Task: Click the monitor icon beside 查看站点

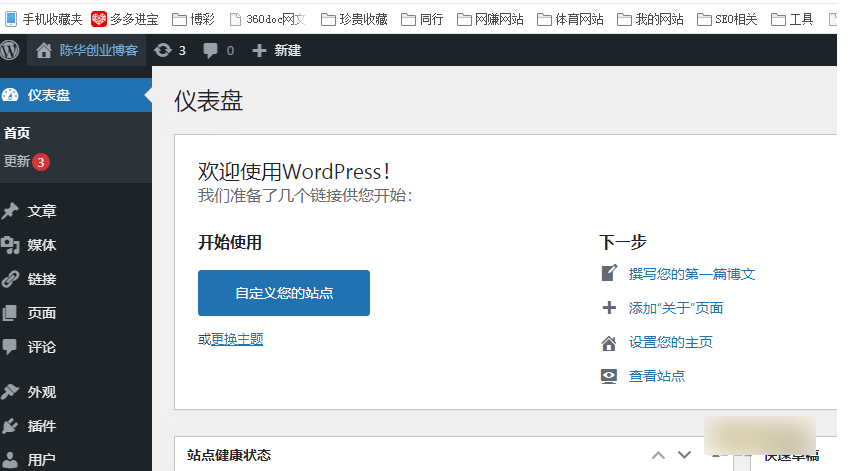Action: (x=609, y=377)
